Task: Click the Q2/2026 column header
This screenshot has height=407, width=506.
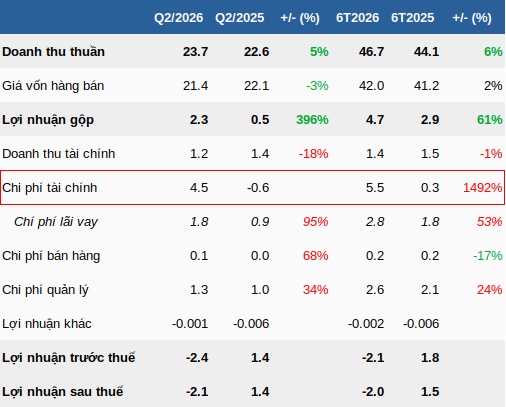Action: pyautogui.click(x=178, y=18)
